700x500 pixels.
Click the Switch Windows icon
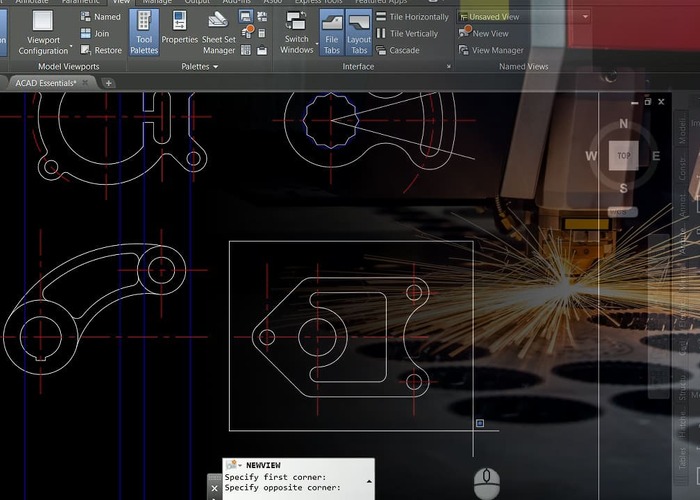(296, 21)
